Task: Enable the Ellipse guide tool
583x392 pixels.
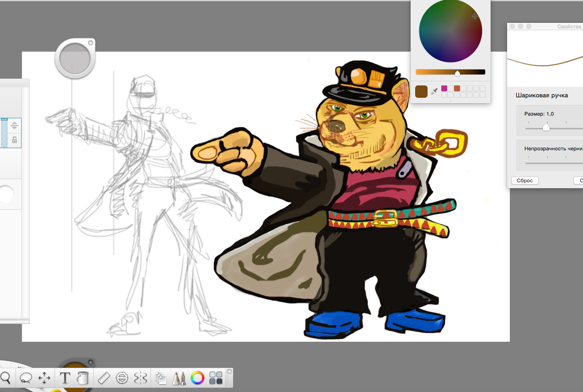Action: [x=122, y=378]
